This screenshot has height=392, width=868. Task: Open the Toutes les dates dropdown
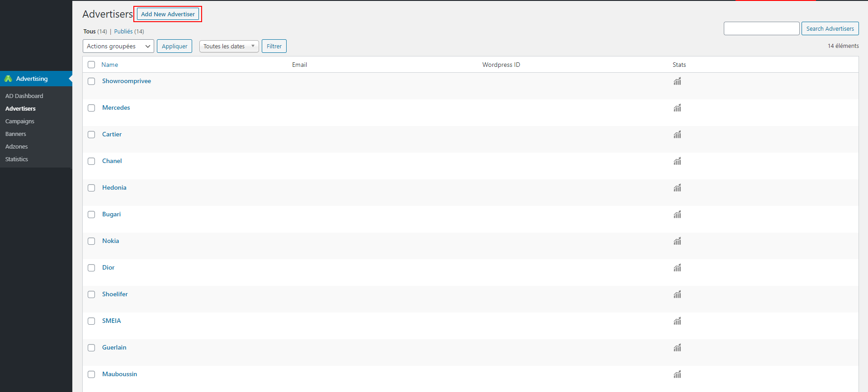click(x=229, y=46)
